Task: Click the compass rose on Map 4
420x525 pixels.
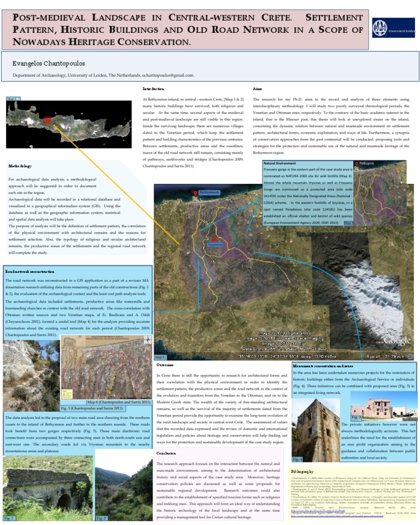Action: 148,340
